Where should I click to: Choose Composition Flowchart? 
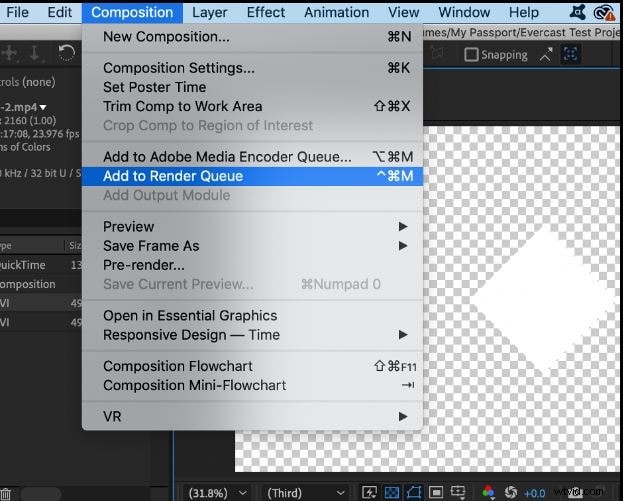[252, 366]
